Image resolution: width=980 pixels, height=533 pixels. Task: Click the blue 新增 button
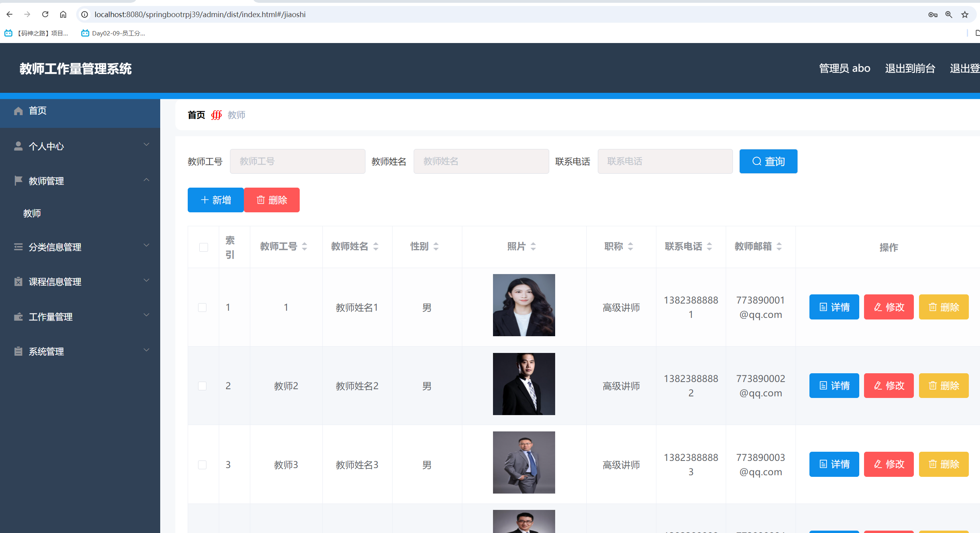pos(216,200)
